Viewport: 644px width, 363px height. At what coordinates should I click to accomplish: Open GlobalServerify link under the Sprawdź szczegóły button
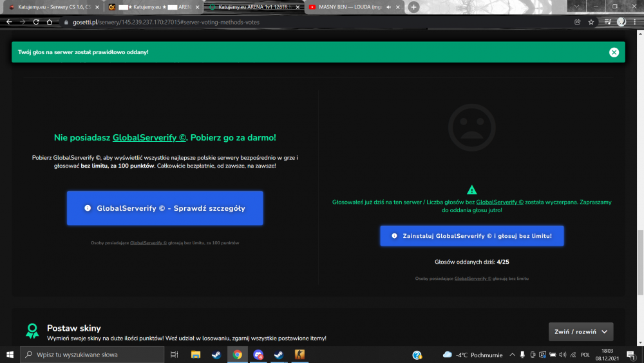(x=148, y=243)
